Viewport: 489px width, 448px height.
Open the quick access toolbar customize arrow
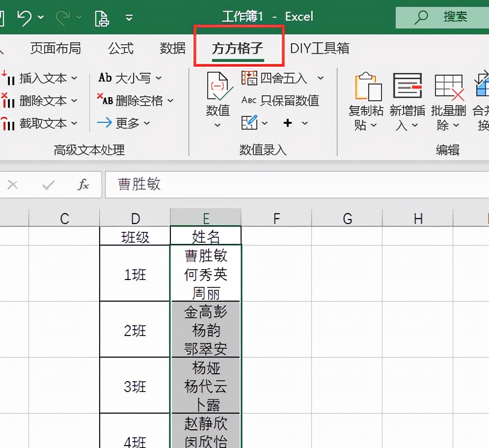[129, 17]
